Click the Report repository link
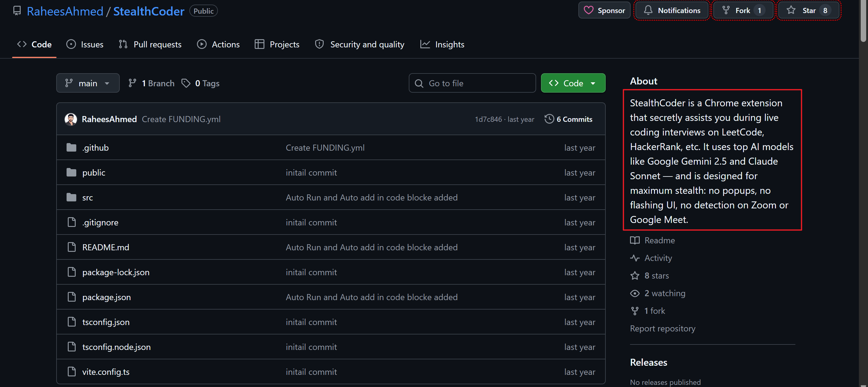Image resolution: width=868 pixels, height=387 pixels. 663,328
